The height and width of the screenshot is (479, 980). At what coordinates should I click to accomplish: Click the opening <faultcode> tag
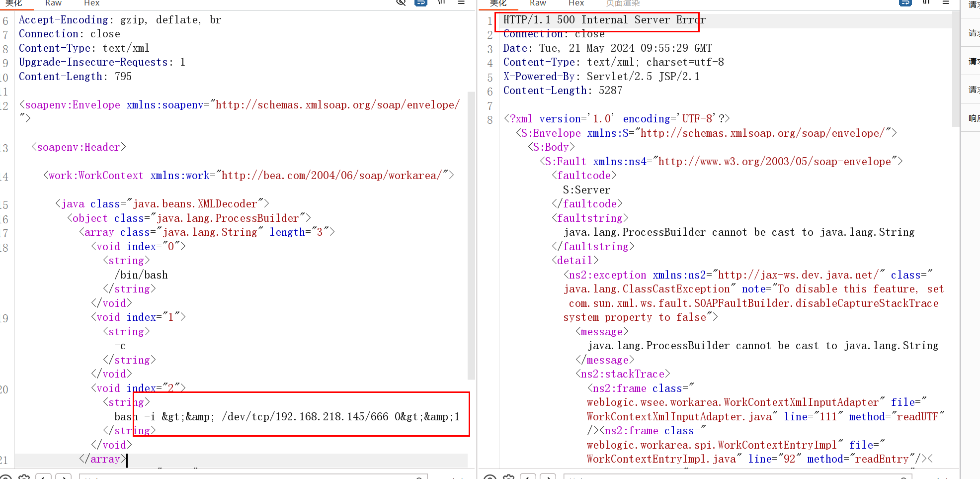pos(584,176)
